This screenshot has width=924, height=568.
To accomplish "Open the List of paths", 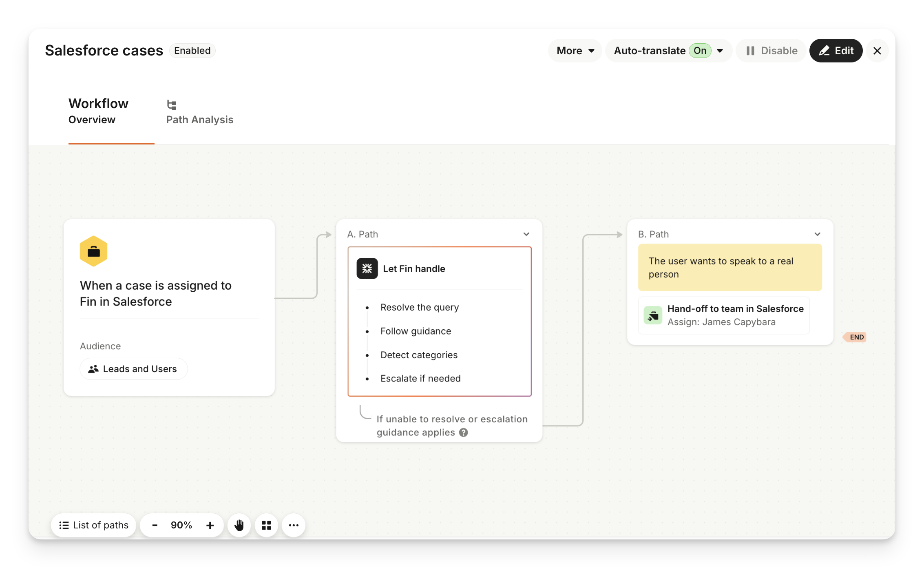I will (x=94, y=525).
